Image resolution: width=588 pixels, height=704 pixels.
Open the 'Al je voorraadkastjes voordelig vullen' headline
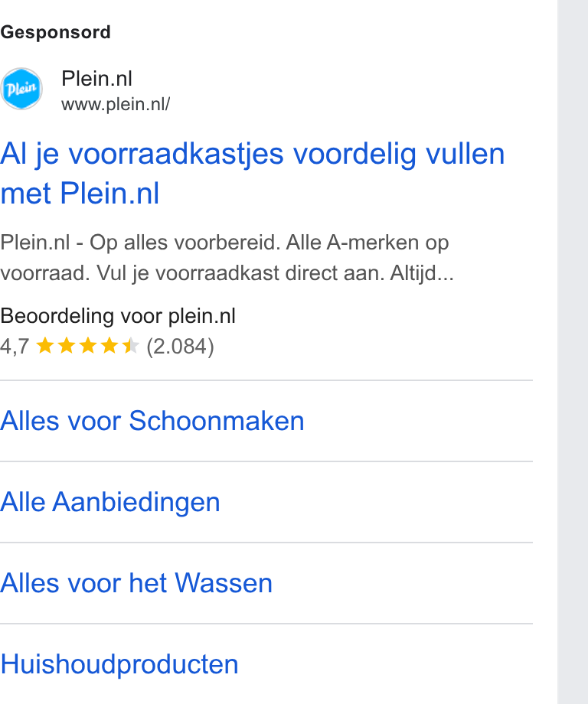(253, 173)
